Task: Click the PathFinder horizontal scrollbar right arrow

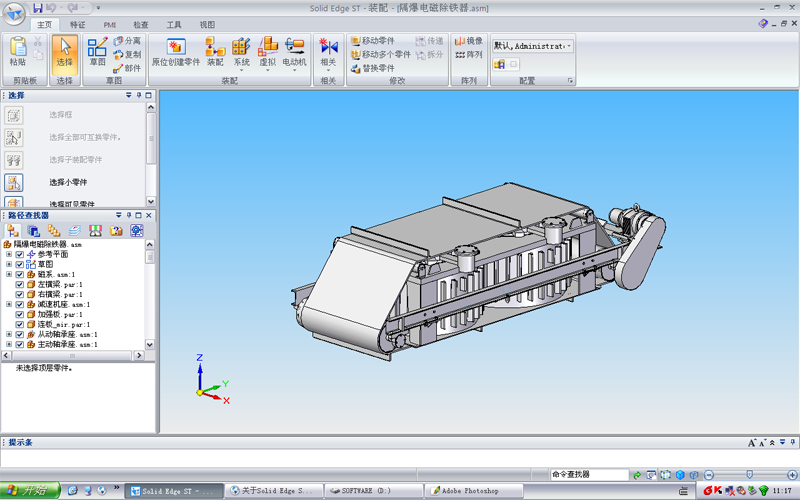Action: click(139, 355)
